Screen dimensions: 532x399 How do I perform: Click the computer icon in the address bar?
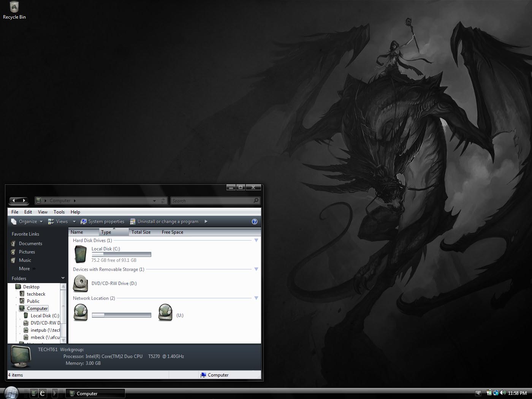pyautogui.click(x=39, y=200)
